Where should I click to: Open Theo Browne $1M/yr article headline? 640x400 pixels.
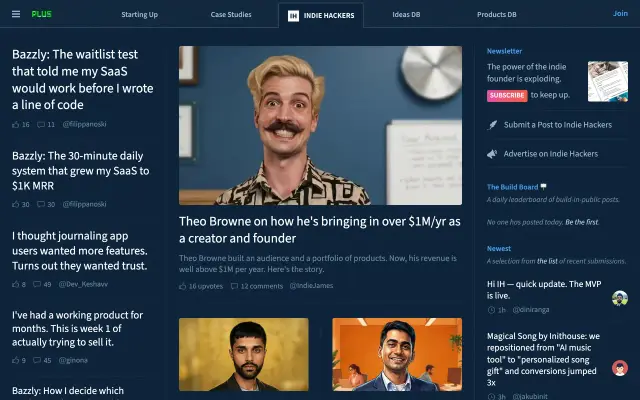(320, 230)
